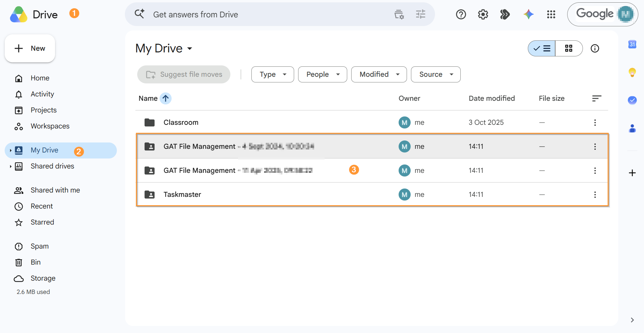Click the 3 Oct 2025 date cell
Viewport: 644px width, 333px height.
[486, 122]
